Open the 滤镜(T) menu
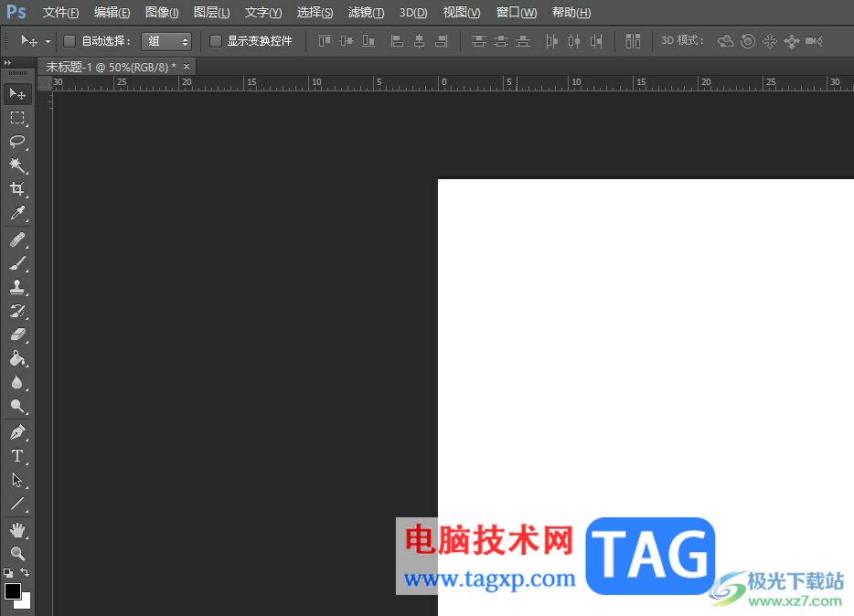The height and width of the screenshot is (616, 854). click(366, 12)
